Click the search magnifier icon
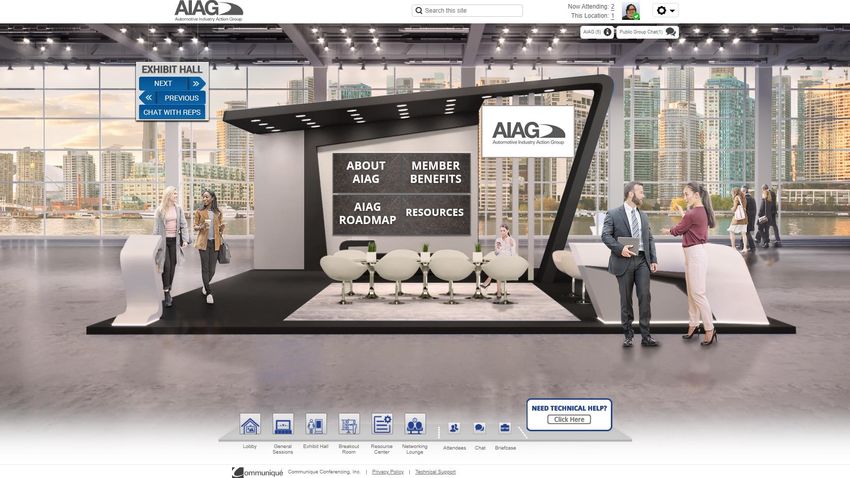This screenshot has height=478, width=850. [418, 10]
